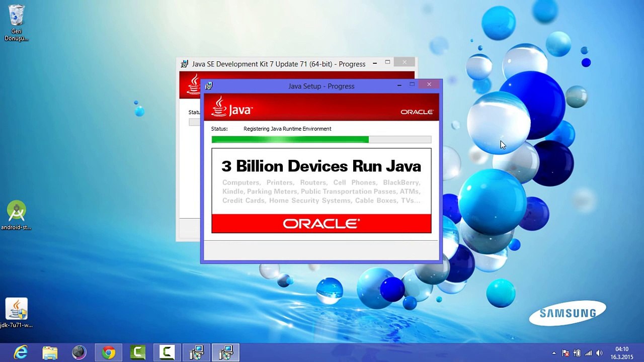Switch to Google Chrome in the taskbar
The width and height of the screenshot is (644, 362).
108,352
